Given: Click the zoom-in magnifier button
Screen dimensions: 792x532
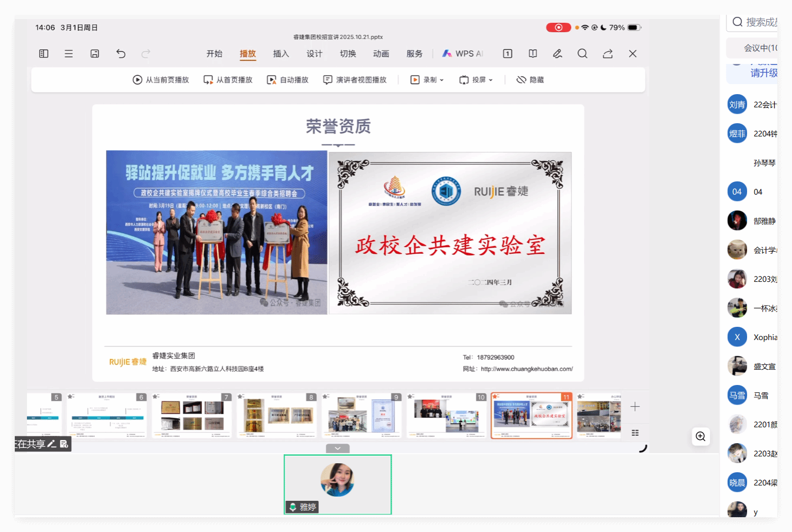Looking at the screenshot, I should [x=701, y=436].
